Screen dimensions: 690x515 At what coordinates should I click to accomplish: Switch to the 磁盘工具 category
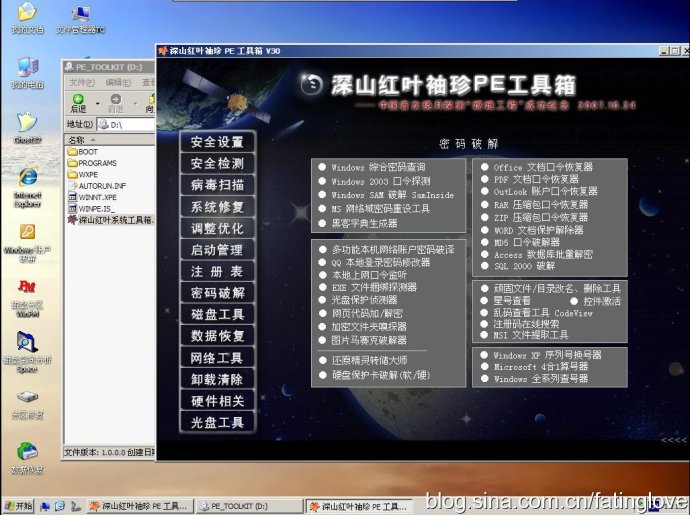pyautogui.click(x=217, y=314)
